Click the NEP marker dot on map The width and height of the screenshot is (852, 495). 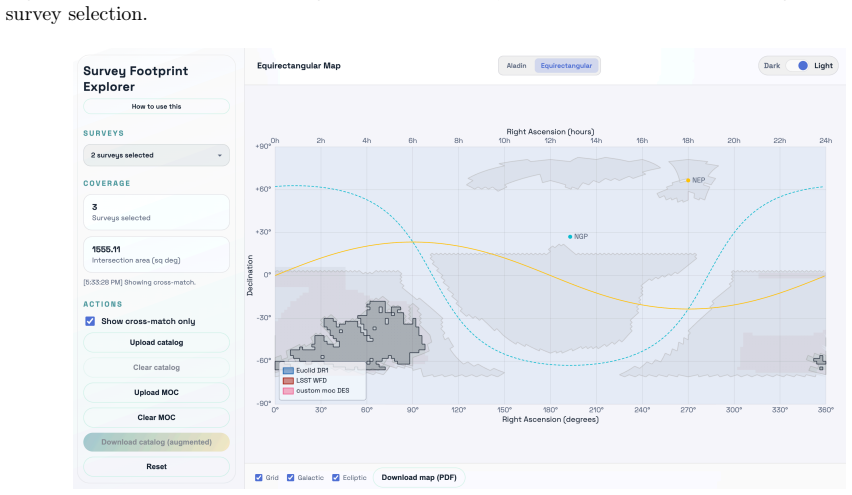(x=688, y=180)
